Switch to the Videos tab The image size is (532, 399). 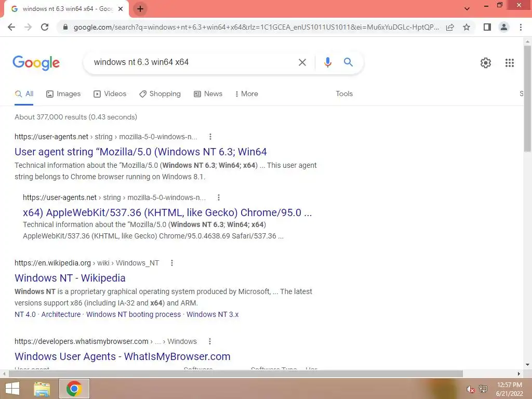pyautogui.click(x=110, y=94)
